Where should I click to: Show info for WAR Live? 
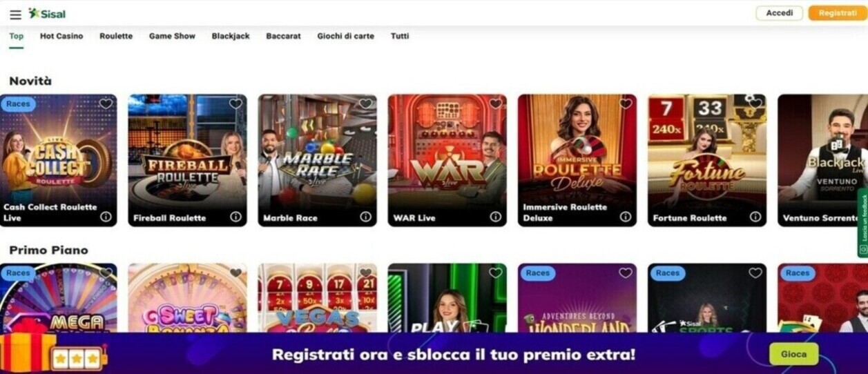click(x=495, y=217)
